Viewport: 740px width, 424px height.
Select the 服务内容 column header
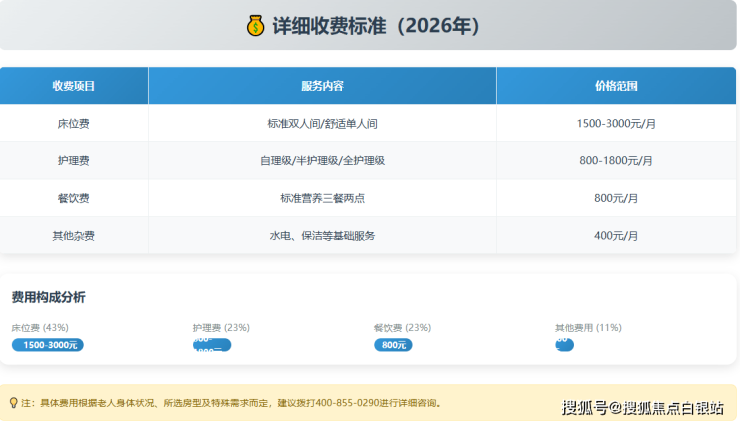click(x=322, y=86)
